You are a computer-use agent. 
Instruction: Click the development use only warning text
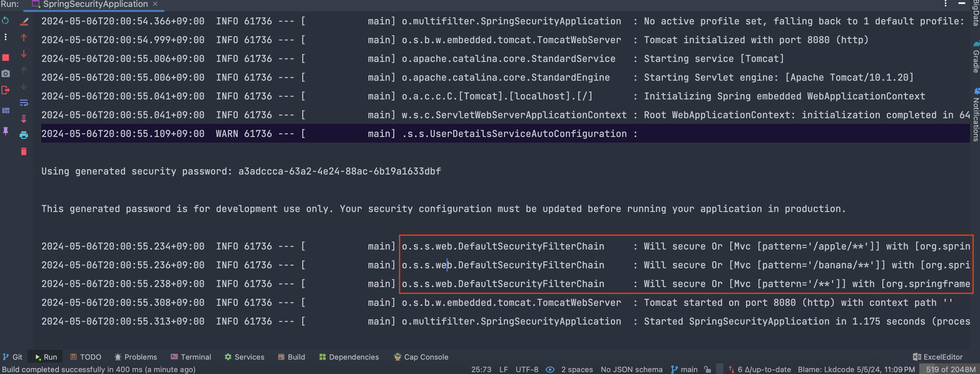444,209
